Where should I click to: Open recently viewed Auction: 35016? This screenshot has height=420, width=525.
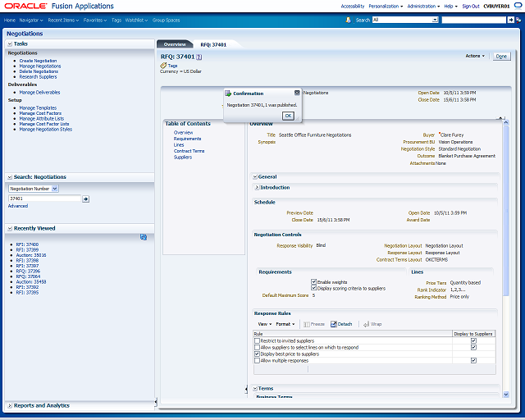(31, 255)
